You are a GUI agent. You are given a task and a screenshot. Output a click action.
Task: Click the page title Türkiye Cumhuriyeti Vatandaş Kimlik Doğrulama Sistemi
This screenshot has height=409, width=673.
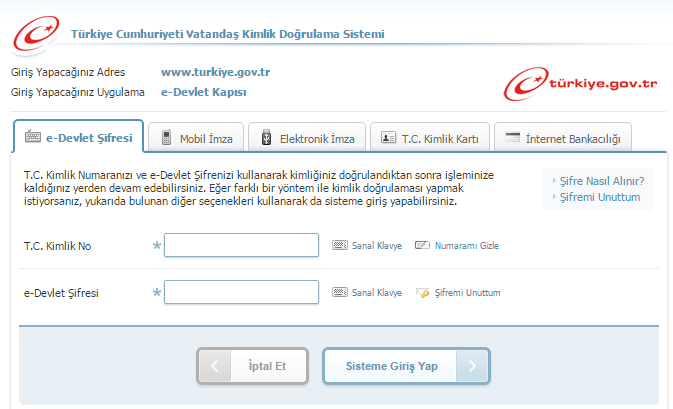pyautogui.click(x=227, y=34)
